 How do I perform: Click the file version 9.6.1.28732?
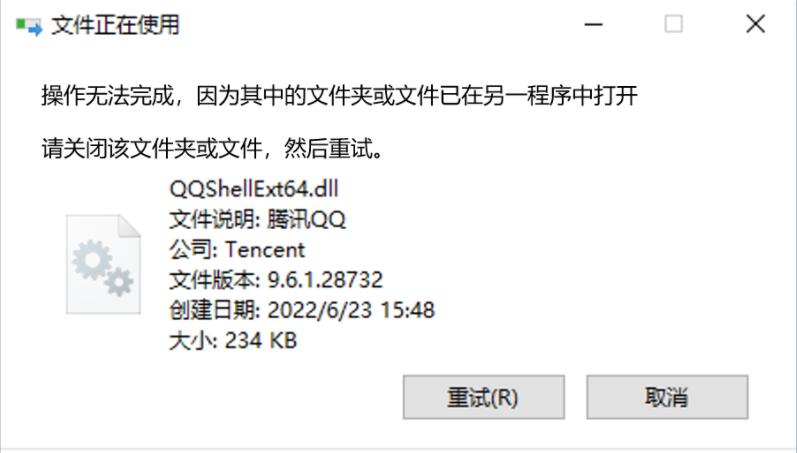point(325,280)
